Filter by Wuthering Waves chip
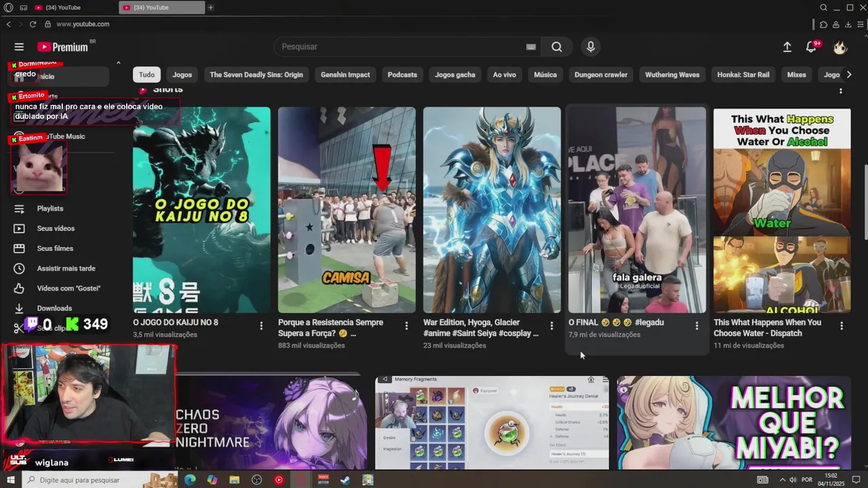This screenshot has width=868, height=488. click(x=672, y=75)
